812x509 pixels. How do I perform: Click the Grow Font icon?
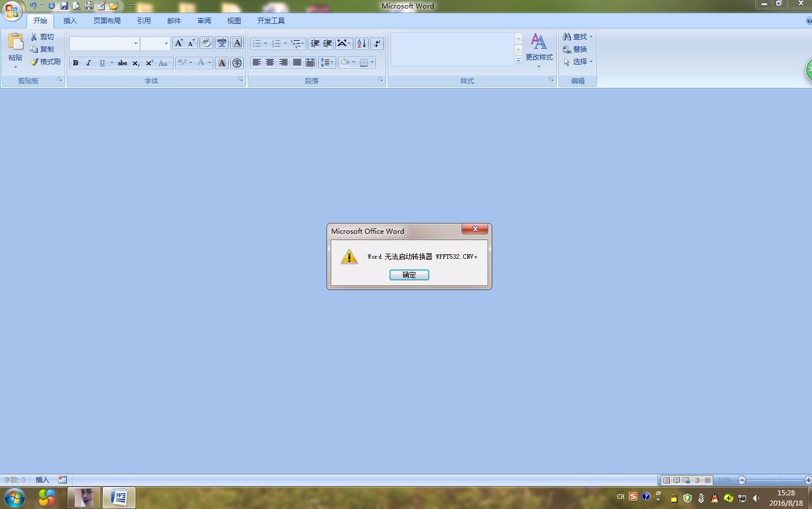(179, 43)
